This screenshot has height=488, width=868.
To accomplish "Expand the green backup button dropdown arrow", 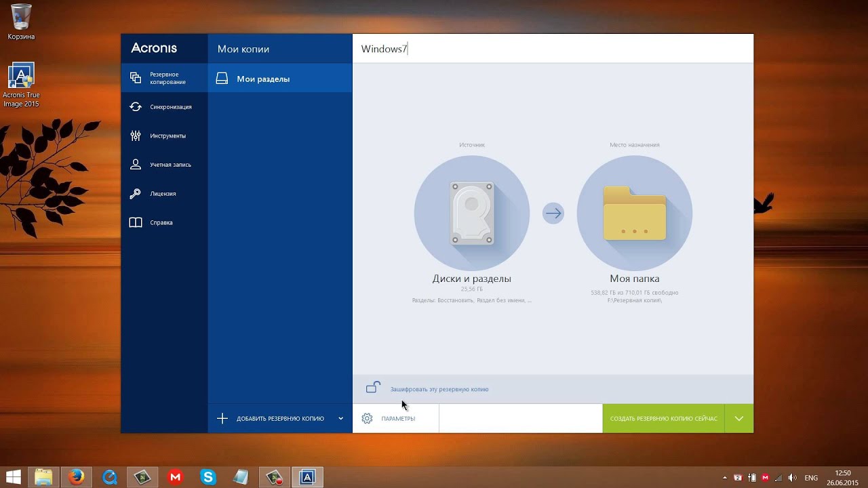I will [739, 419].
